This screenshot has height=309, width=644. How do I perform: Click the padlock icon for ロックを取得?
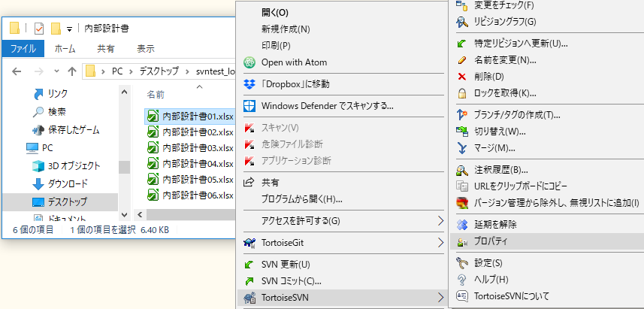pyautogui.click(x=462, y=93)
